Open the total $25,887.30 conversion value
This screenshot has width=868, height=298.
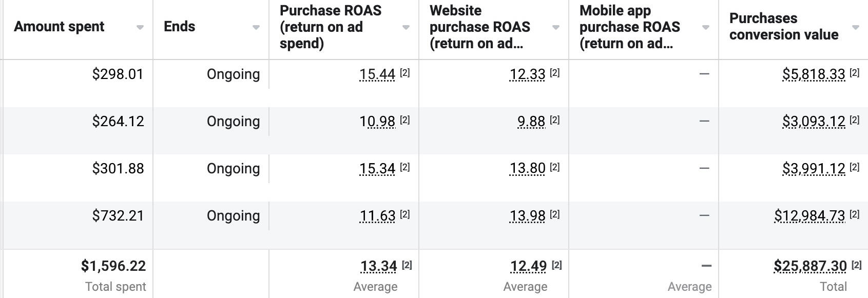pyautogui.click(x=810, y=266)
